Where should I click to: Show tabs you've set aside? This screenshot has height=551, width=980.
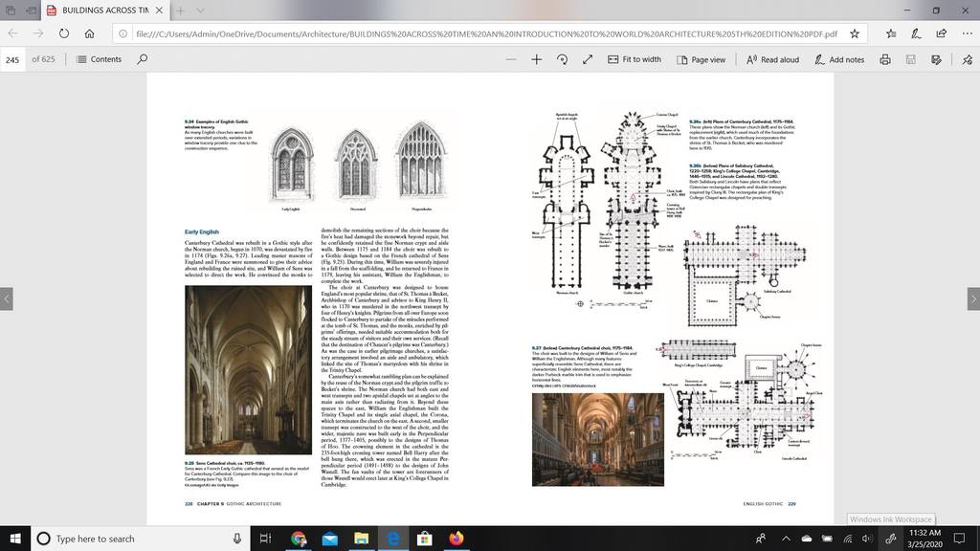(11, 10)
